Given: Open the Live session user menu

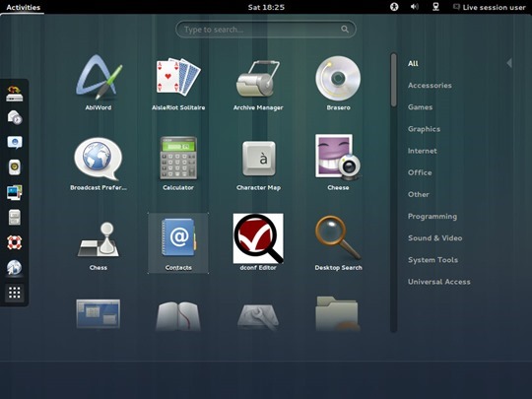Looking at the screenshot, I should tap(490, 7).
